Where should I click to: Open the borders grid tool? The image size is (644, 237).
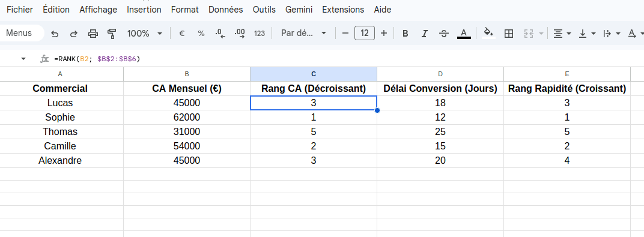click(509, 34)
